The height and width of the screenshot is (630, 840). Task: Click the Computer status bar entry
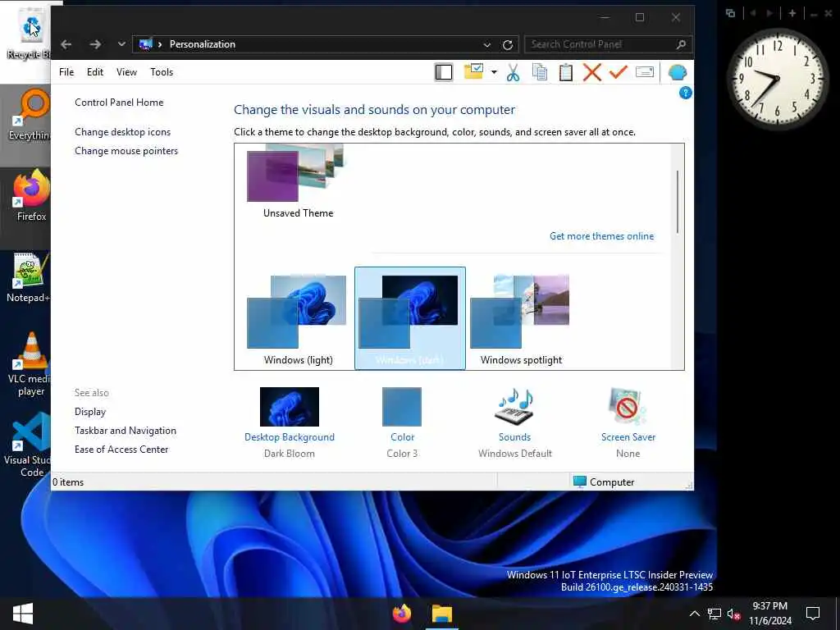[x=604, y=482]
